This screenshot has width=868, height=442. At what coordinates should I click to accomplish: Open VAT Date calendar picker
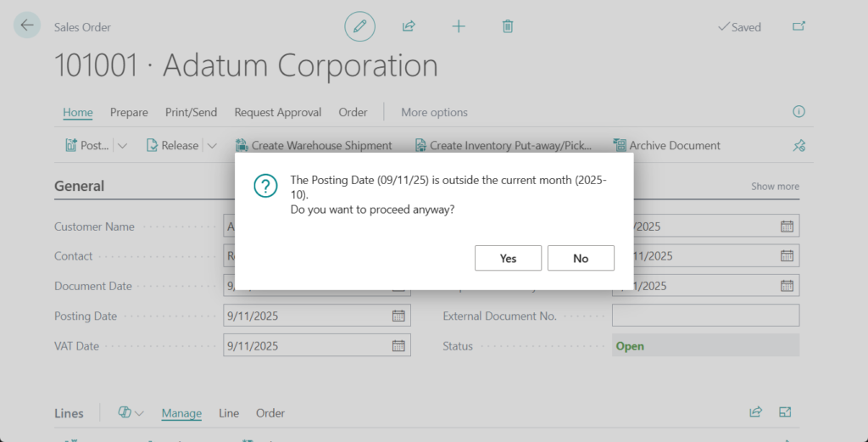click(x=398, y=346)
